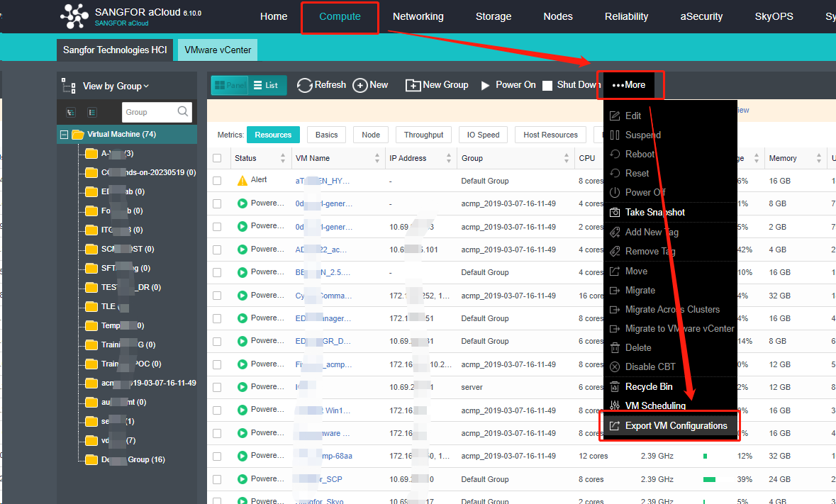The height and width of the screenshot is (504, 836).
Task: Open the View by Group dropdown
Action: 116,86
